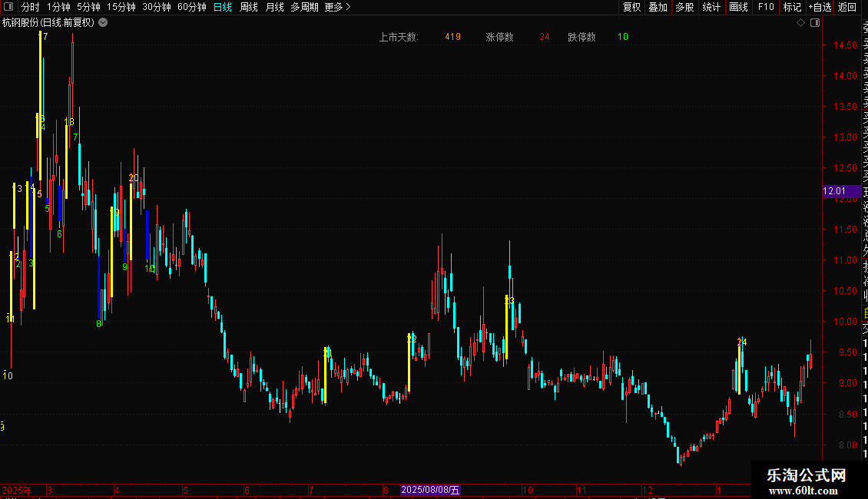Open the 多股 multi-stock view
Image resolution: width=868 pixels, height=499 pixels.
click(x=684, y=7)
